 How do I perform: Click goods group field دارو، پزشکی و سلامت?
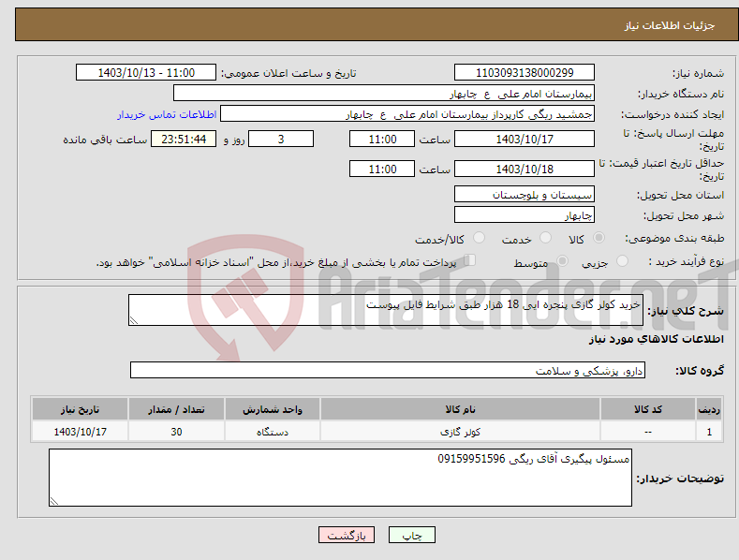[388, 370]
